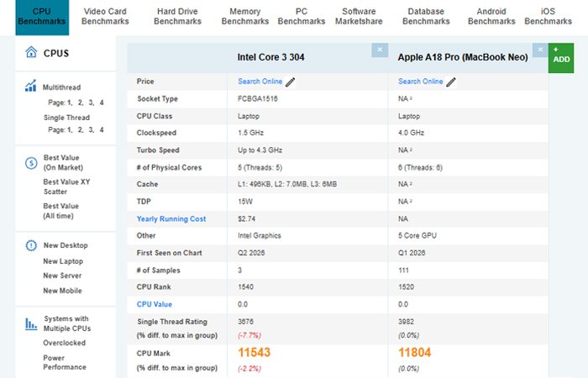
Task: Click the New Desktop alert icon
Action: (31, 245)
